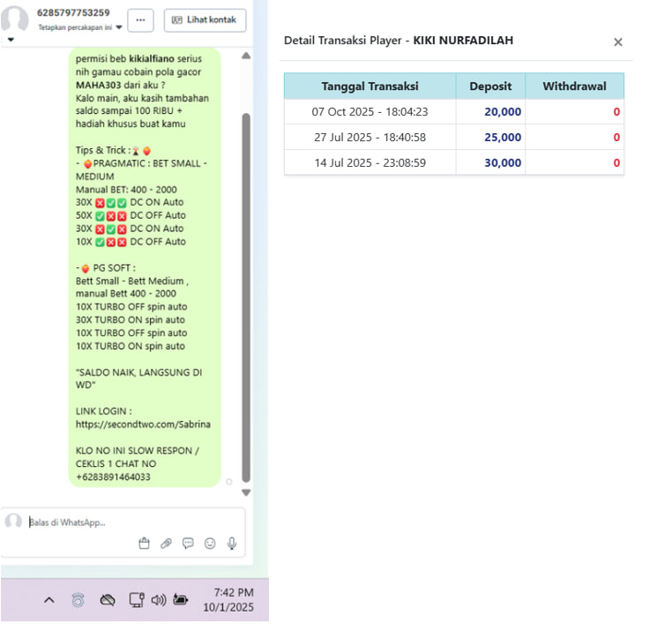The height and width of the screenshot is (631, 672).
Task: Click the avatar beside the reply field
Action: point(13,522)
